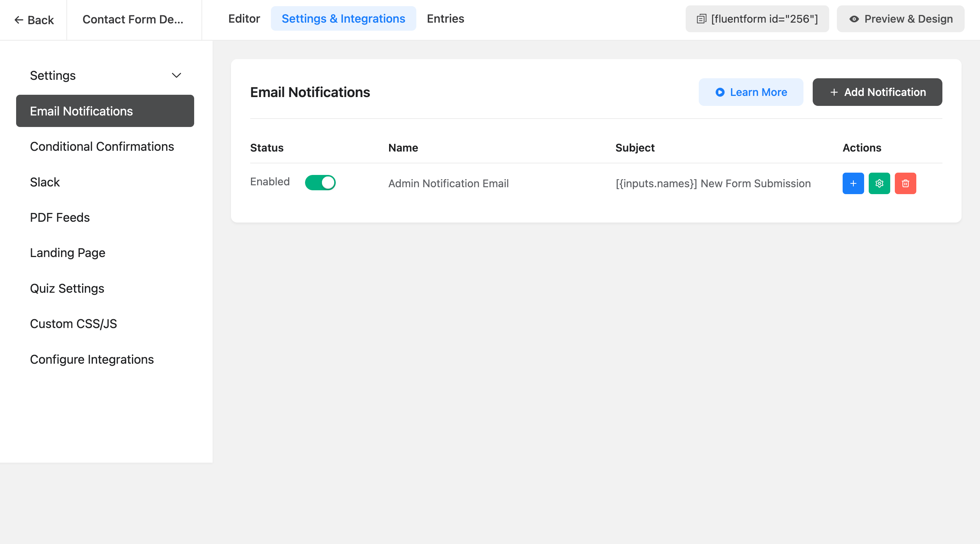Image resolution: width=980 pixels, height=544 pixels.
Task: Navigate to Conditional Confirmations settings
Action: coord(102,146)
